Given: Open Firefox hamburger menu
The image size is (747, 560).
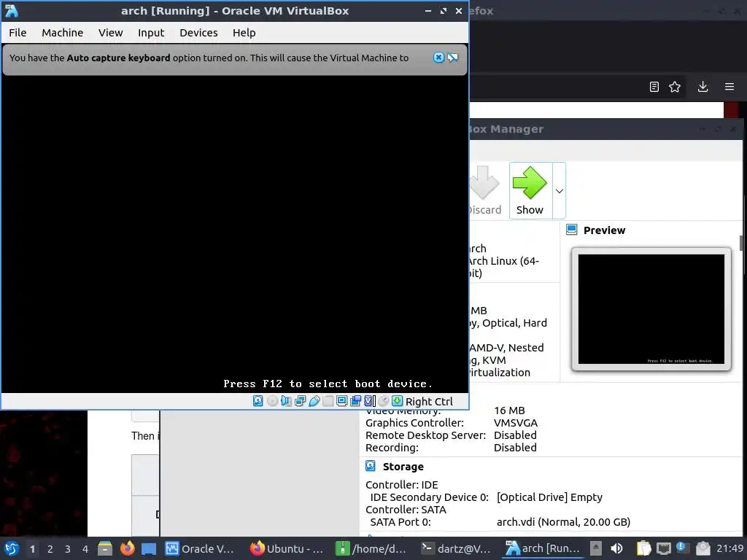Looking at the screenshot, I should [x=729, y=87].
